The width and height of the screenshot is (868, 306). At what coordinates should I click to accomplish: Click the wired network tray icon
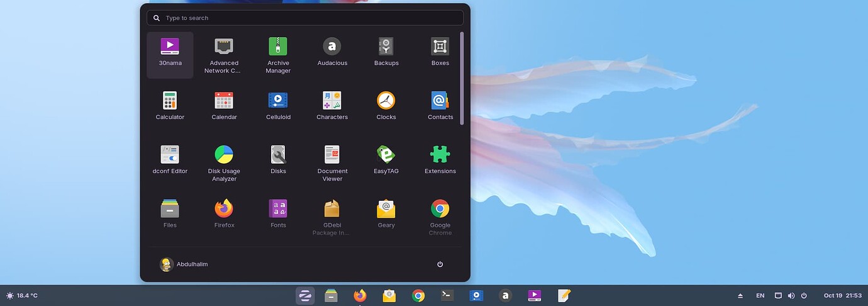coord(778,295)
